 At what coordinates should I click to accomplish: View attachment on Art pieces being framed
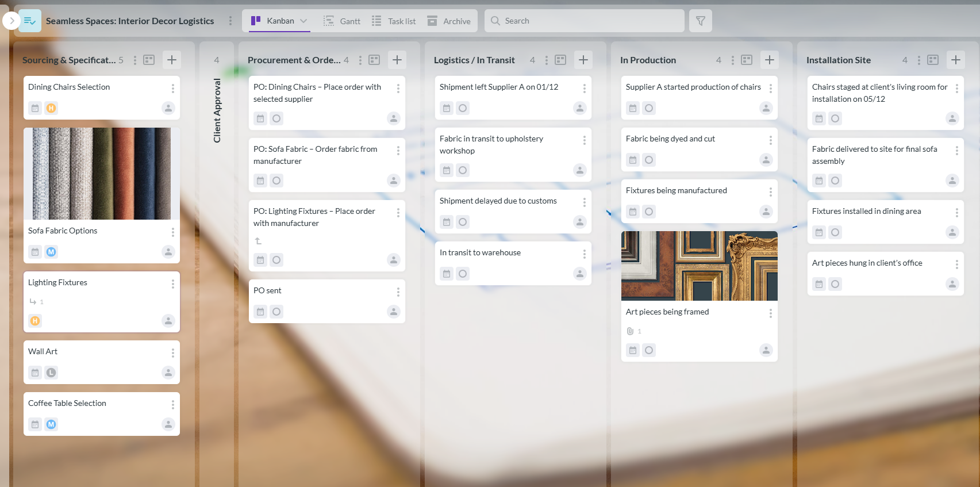point(633,331)
